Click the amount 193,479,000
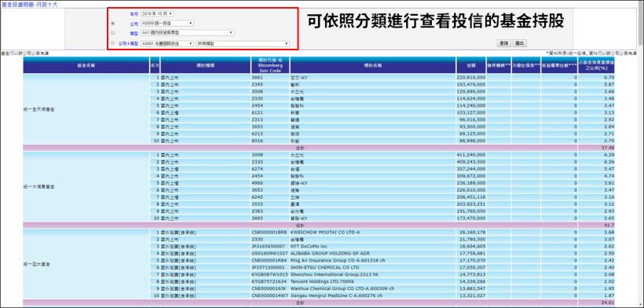The height and width of the screenshot is (308, 644). tap(471, 84)
